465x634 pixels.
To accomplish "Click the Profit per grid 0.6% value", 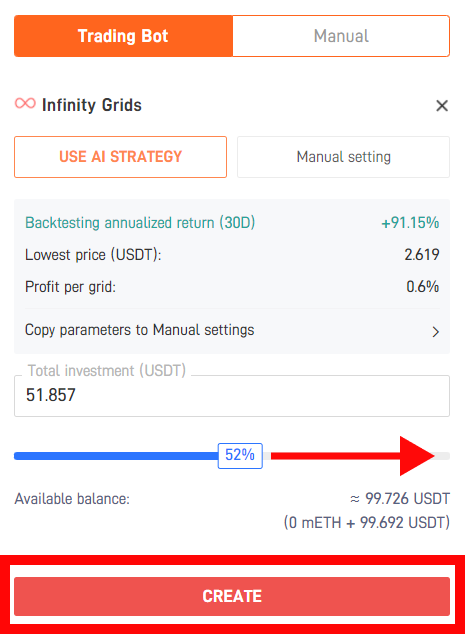I will tap(423, 287).
